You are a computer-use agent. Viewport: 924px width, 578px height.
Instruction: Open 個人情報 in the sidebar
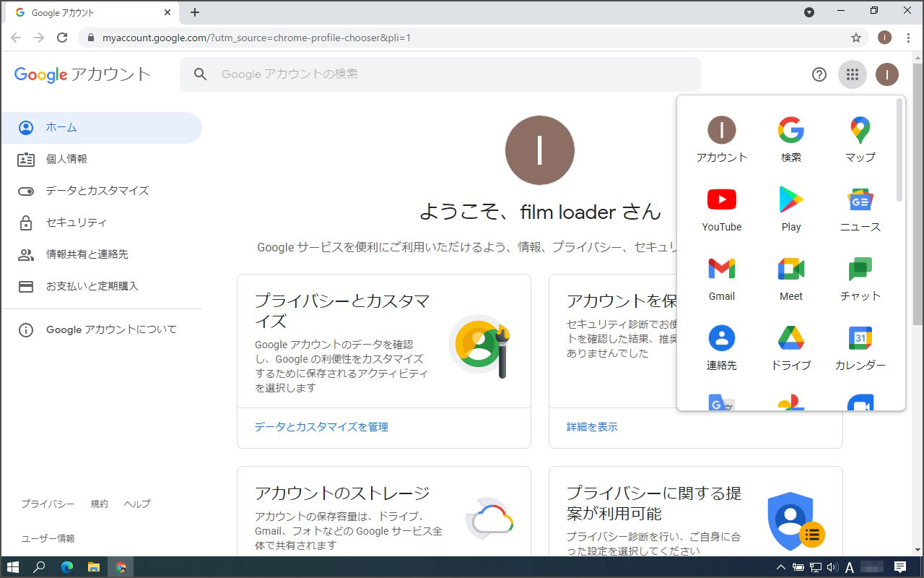coord(101,159)
